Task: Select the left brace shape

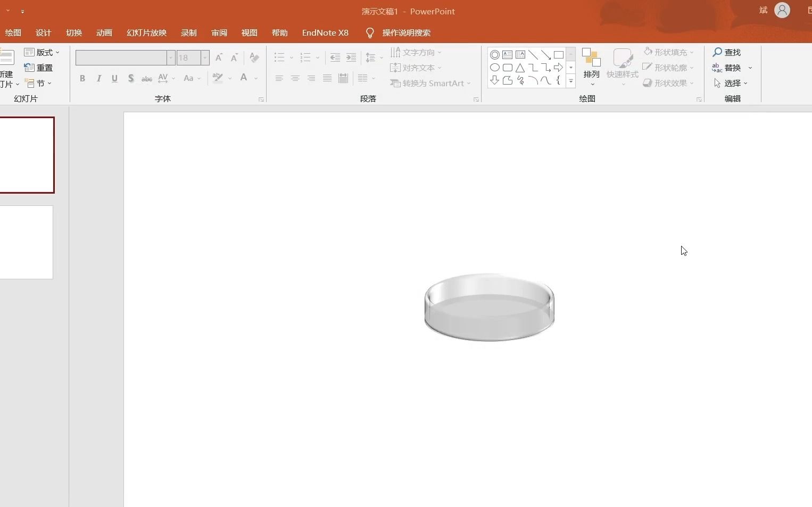Action: [x=559, y=80]
